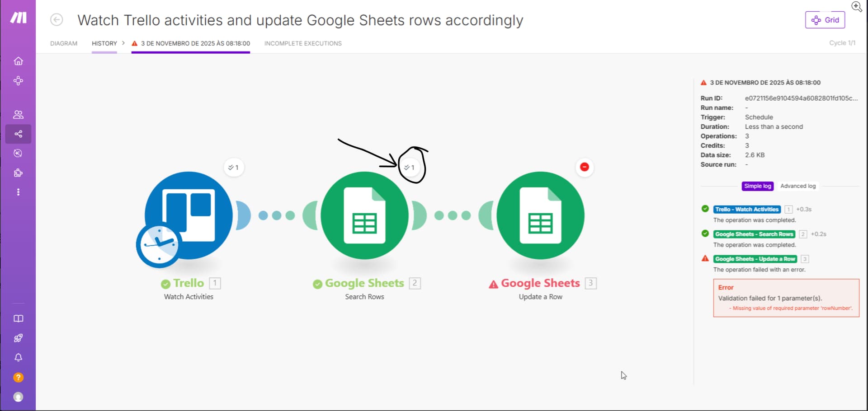
Task: Open the notifications bell icon
Action: (x=18, y=358)
